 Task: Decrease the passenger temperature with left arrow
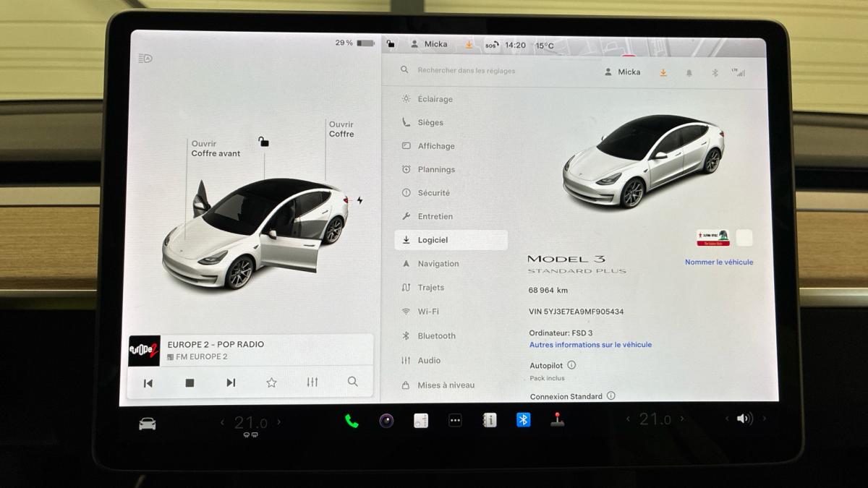click(628, 419)
